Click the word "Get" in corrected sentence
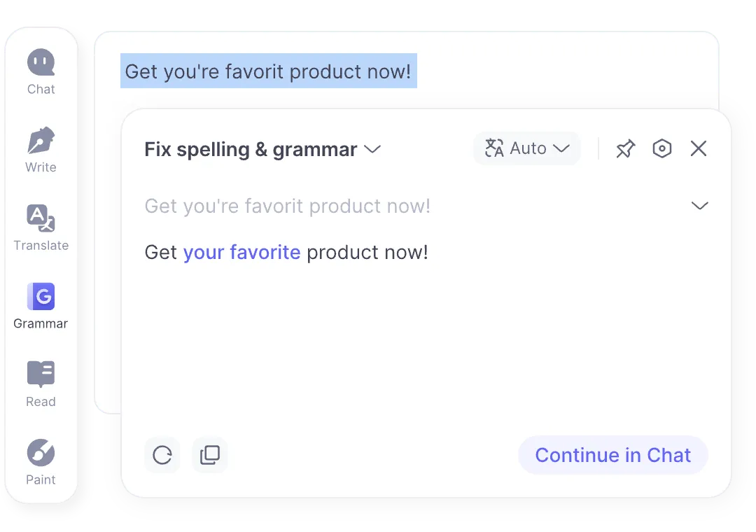 point(161,252)
